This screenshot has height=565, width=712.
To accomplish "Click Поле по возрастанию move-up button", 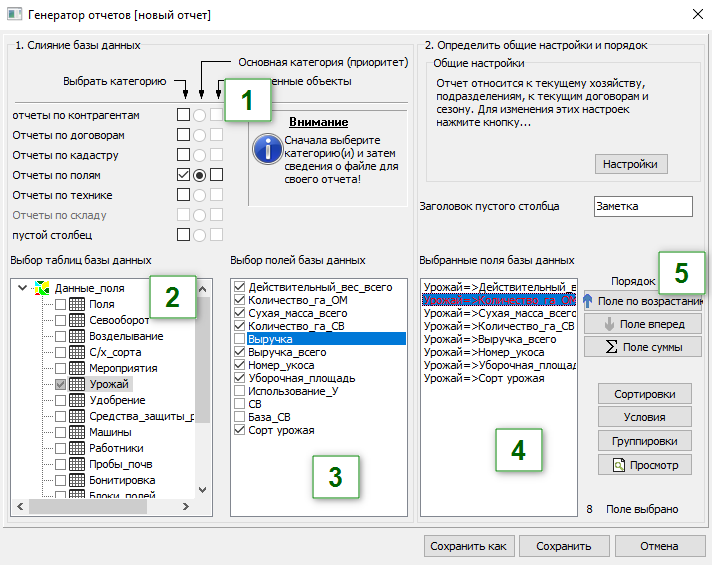I will 643,301.
